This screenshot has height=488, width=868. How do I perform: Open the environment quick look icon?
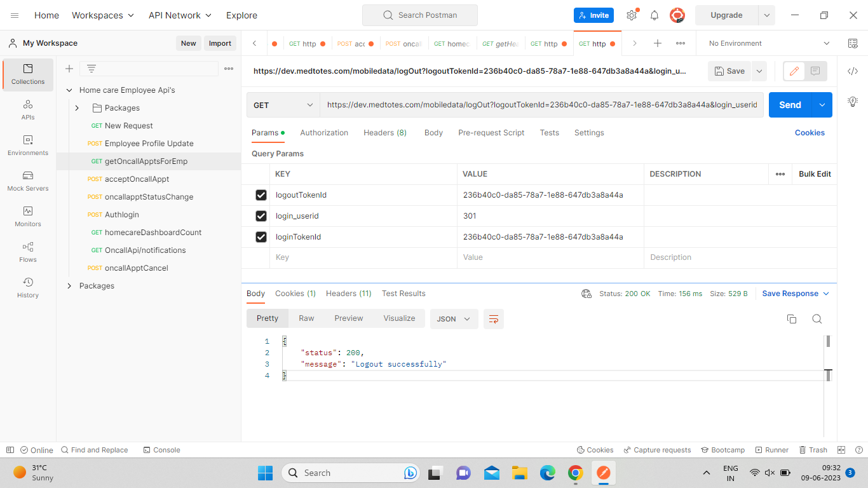coord(853,43)
